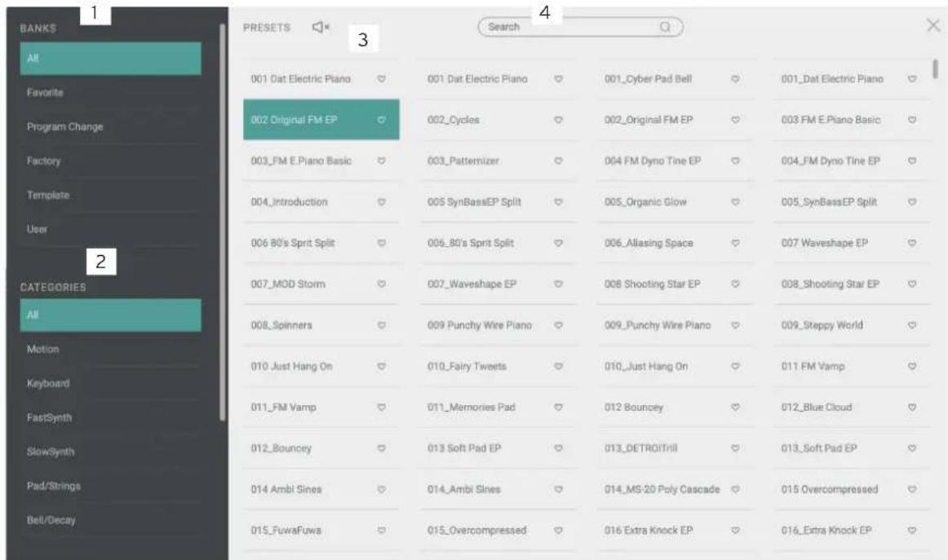
Task: Choose the SlowSynth category
Action: [x=111, y=452]
